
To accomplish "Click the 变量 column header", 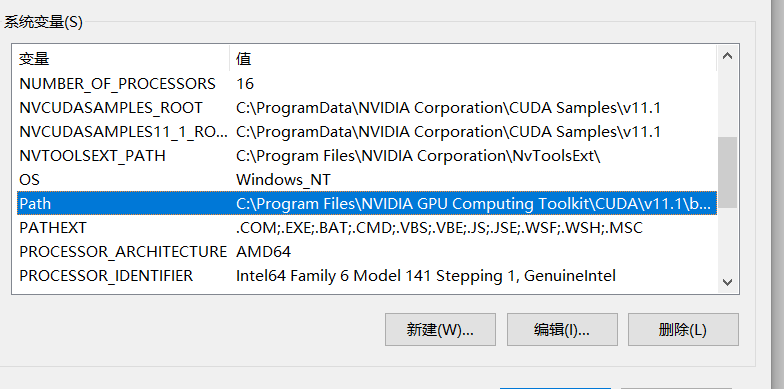I will pyautogui.click(x=123, y=58).
